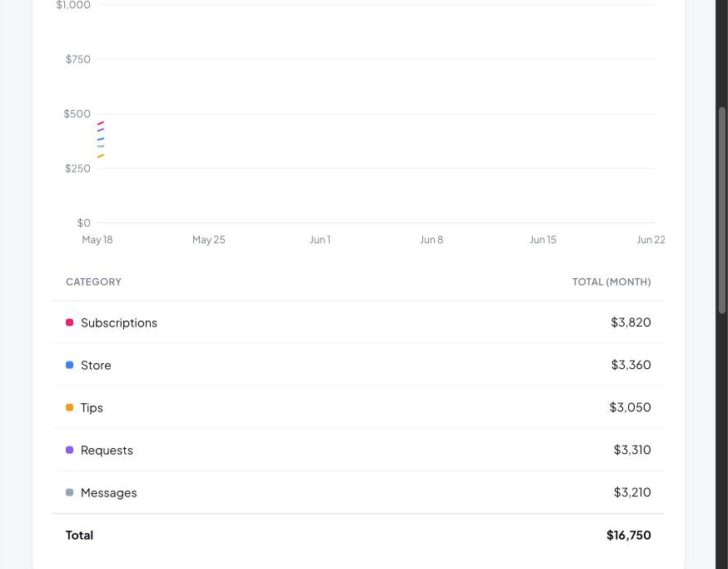Click the page vertical scrollbar thumb
The image size is (728, 569).
click(x=722, y=211)
